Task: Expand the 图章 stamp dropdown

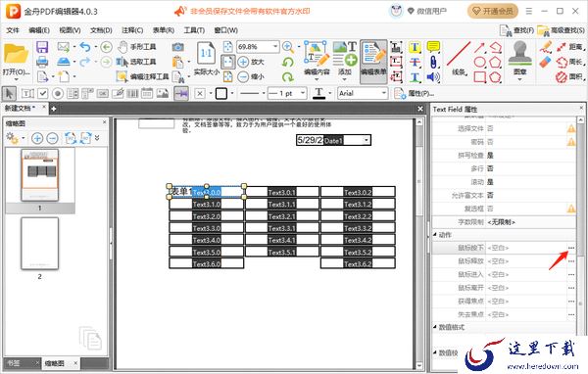Action: [519, 79]
